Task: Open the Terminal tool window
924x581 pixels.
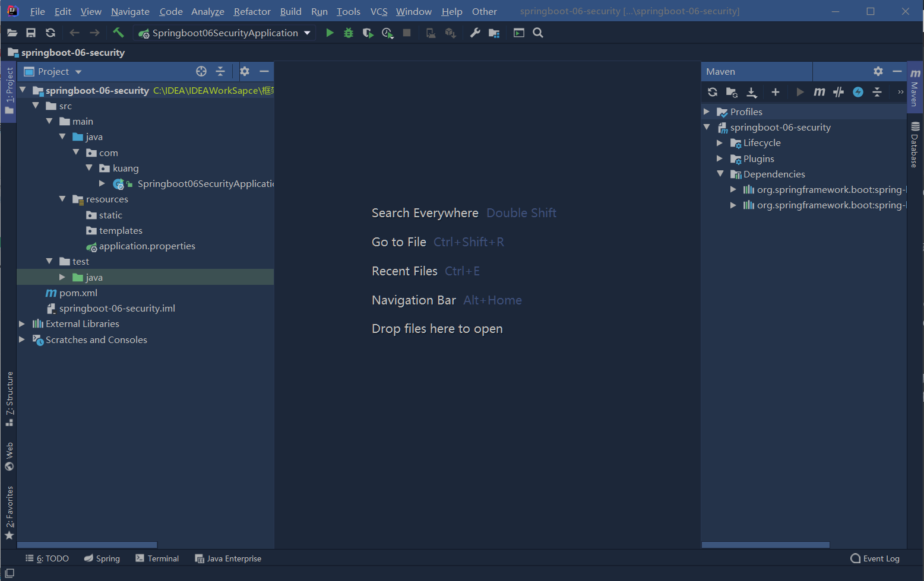Action: coord(157,558)
